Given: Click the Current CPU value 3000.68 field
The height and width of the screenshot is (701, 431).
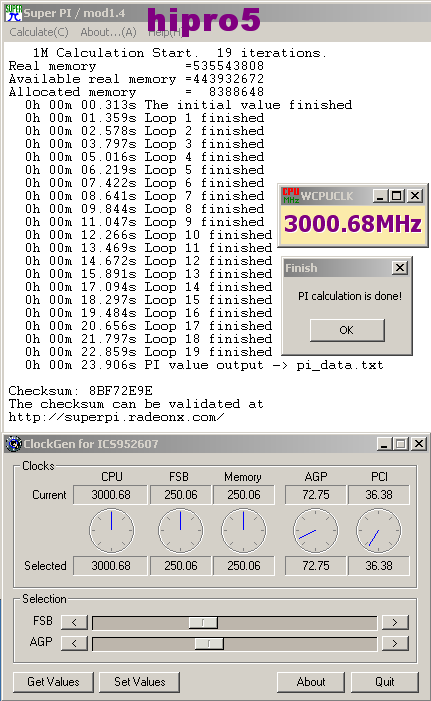Looking at the screenshot, I should pos(110,495).
